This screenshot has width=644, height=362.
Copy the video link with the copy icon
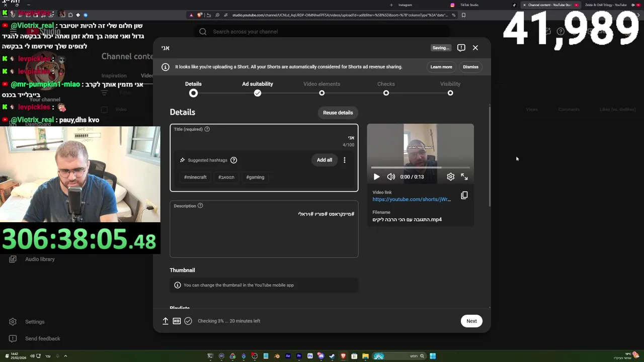point(464,195)
